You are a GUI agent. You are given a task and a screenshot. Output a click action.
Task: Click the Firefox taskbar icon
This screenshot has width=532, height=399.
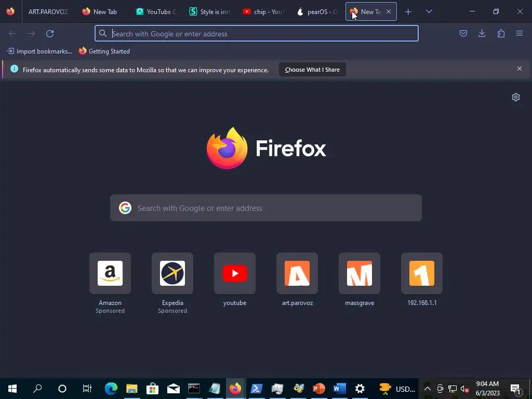pos(235,389)
